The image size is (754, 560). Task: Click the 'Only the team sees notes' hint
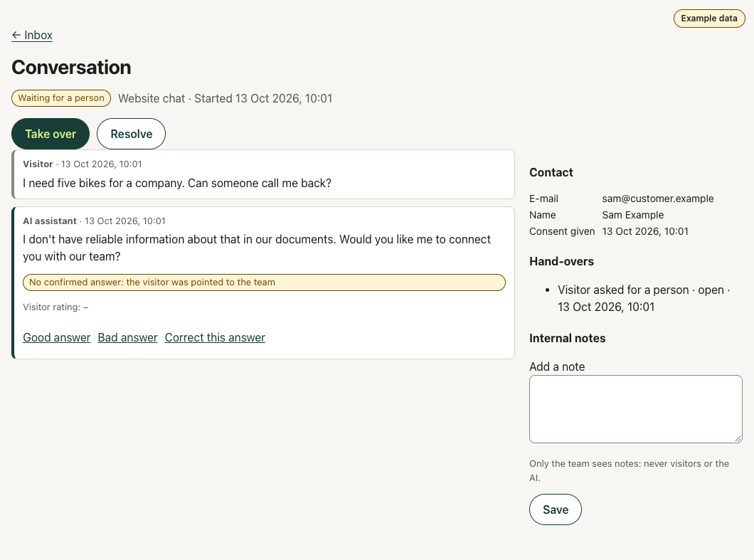tap(629, 470)
